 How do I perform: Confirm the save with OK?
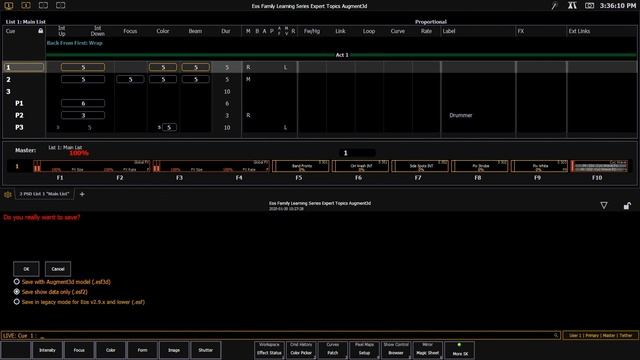point(26,269)
